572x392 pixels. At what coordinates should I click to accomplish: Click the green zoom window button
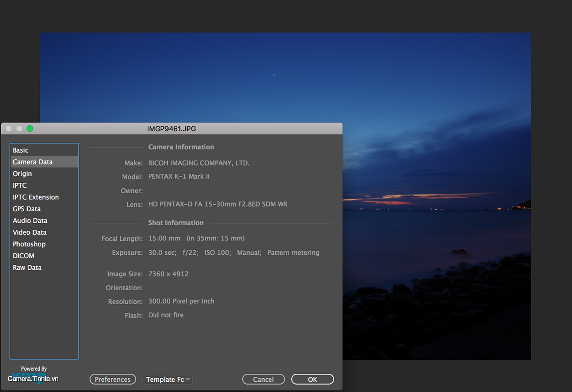pyautogui.click(x=30, y=128)
